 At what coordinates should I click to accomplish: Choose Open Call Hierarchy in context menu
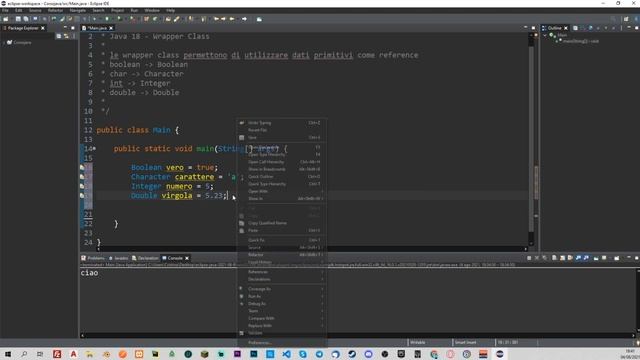tap(281, 162)
